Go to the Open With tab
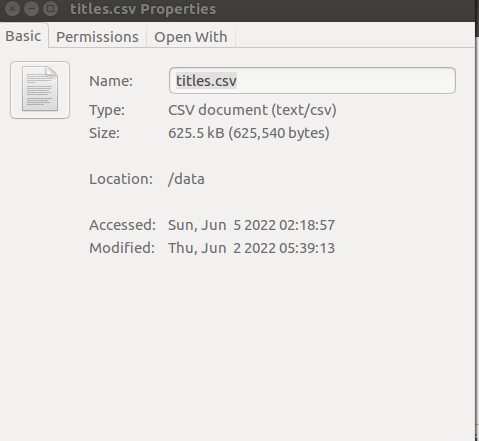Viewport: 479px width, 441px height. pyautogui.click(x=191, y=37)
